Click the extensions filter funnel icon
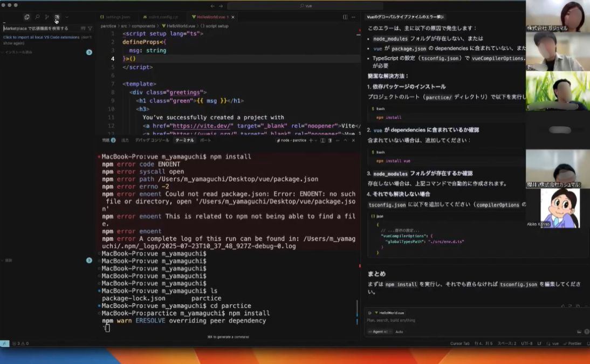Screen dimensions: 590x364 [90, 28]
